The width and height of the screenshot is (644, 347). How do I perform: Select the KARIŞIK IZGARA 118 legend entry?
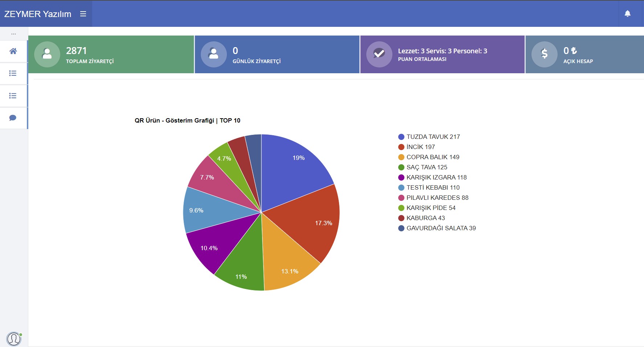[436, 177]
